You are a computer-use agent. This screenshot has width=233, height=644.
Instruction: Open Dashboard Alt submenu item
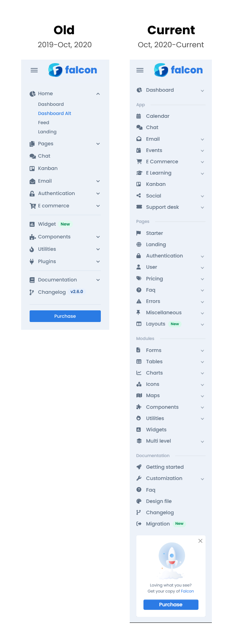tap(55, 113)
